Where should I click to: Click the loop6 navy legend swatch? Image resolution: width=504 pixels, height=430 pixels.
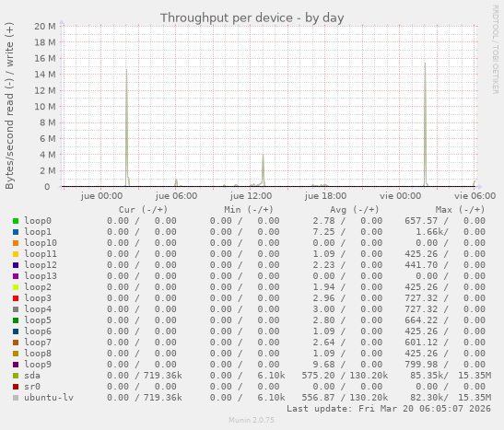(16, 331)
